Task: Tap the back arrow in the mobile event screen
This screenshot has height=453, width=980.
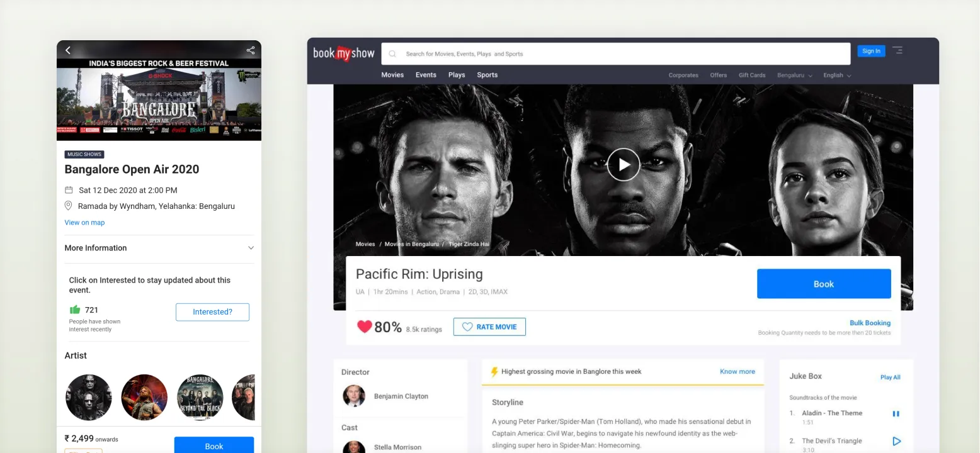Action: point(68,50)
